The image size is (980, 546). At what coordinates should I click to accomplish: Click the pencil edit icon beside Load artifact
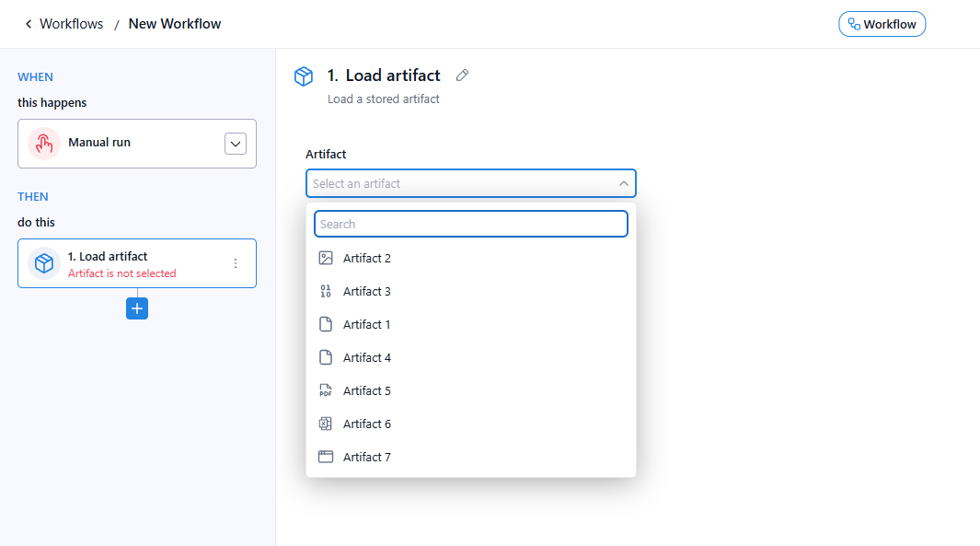coord(463,76)
